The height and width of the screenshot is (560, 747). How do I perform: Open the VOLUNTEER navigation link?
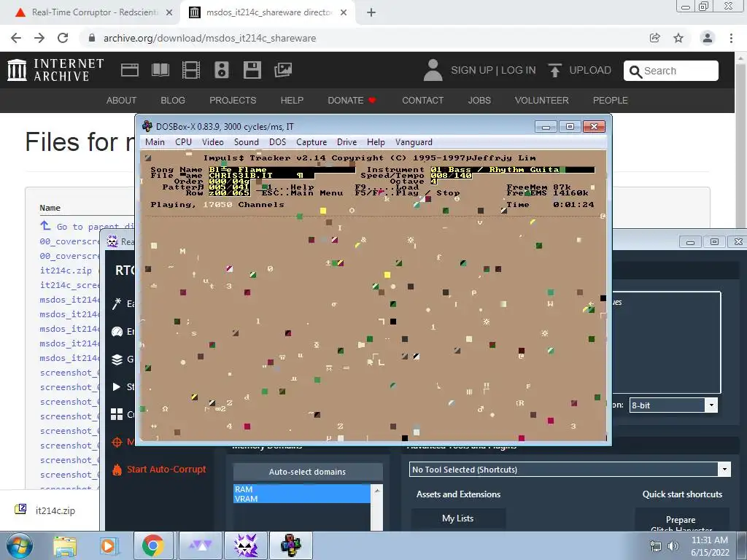[x=542, y=101]
